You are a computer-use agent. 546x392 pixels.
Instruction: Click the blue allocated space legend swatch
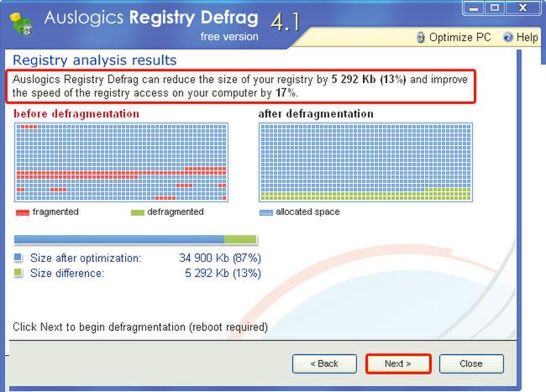pyautogui.click(x=266, y=212)
